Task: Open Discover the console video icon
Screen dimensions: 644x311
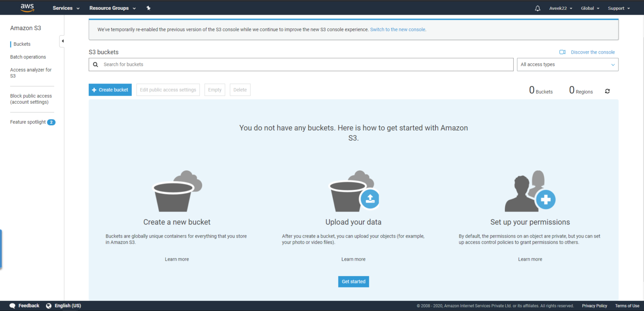Action: pyautogui.click(x=563, y=52)
